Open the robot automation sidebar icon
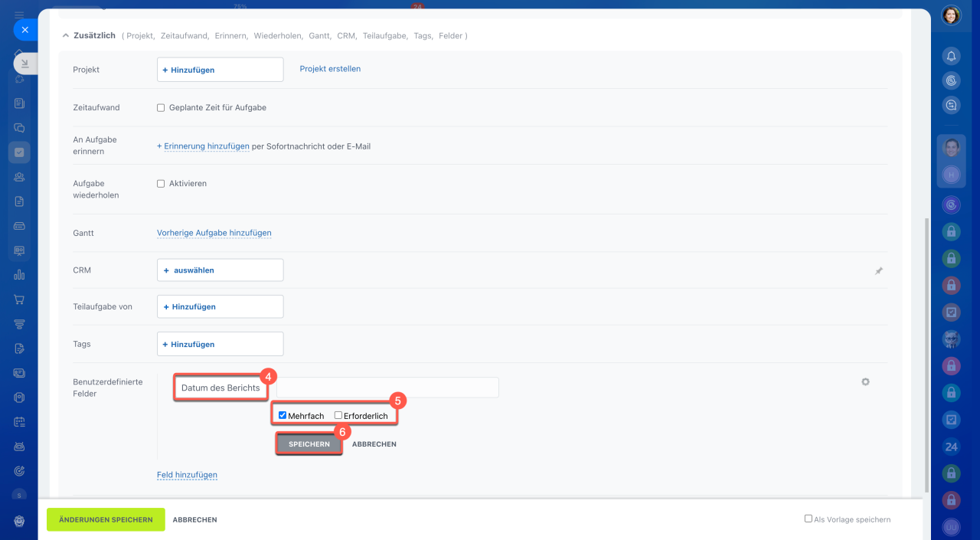The height and width of the screenshot is (540, 980). [x=19, y=447]
